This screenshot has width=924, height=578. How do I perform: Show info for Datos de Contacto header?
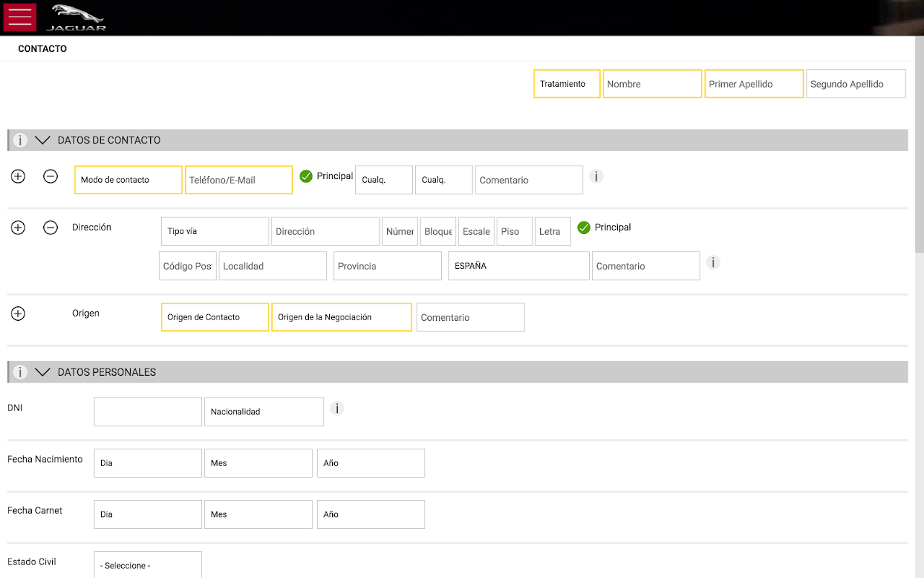pyautogui.click(x=20, y=140)
